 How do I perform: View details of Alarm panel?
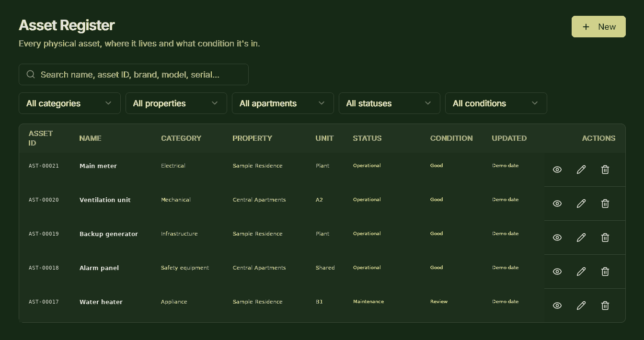(x=557, y=272)
